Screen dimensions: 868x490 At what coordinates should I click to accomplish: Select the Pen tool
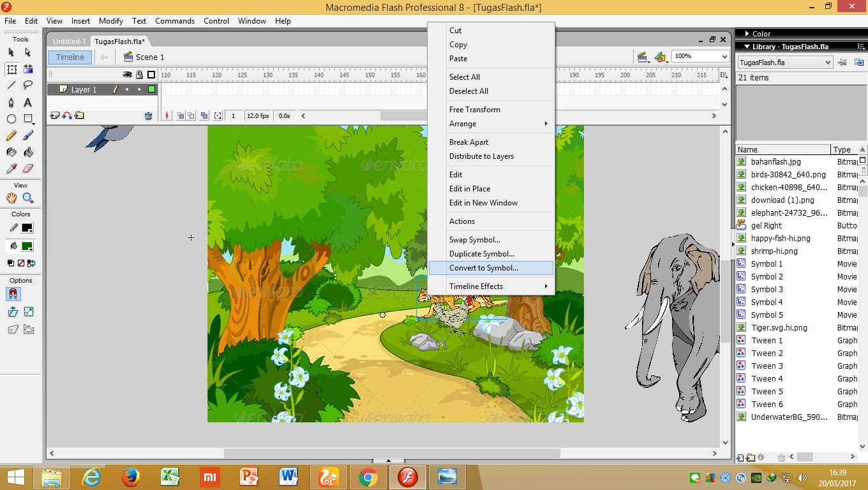[x=11, y=103]
